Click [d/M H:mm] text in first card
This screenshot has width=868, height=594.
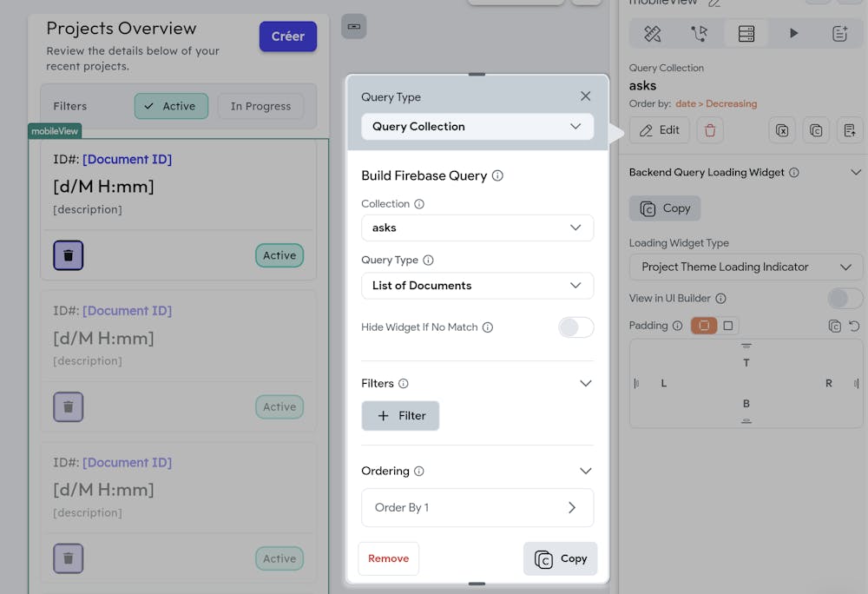pos(103,187)
